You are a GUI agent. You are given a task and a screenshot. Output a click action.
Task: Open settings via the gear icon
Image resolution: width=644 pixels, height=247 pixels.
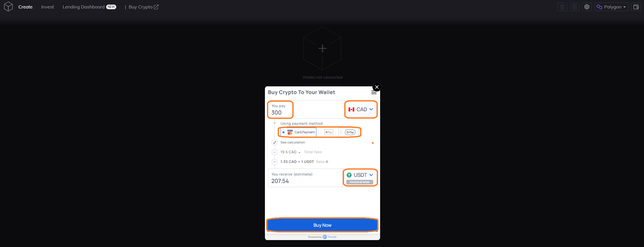tap(587, 7)
